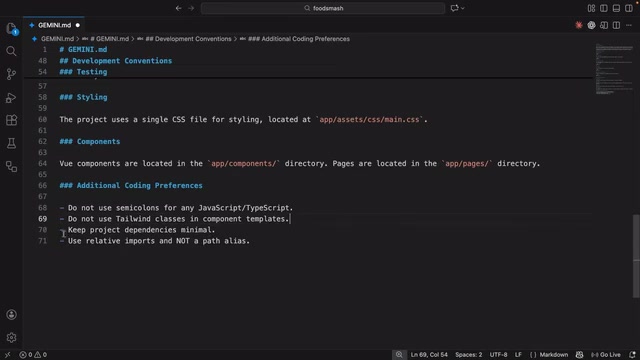
Task: Click '### Additional Coding Preferences' heading line
Action: click(x=131, y=186)
